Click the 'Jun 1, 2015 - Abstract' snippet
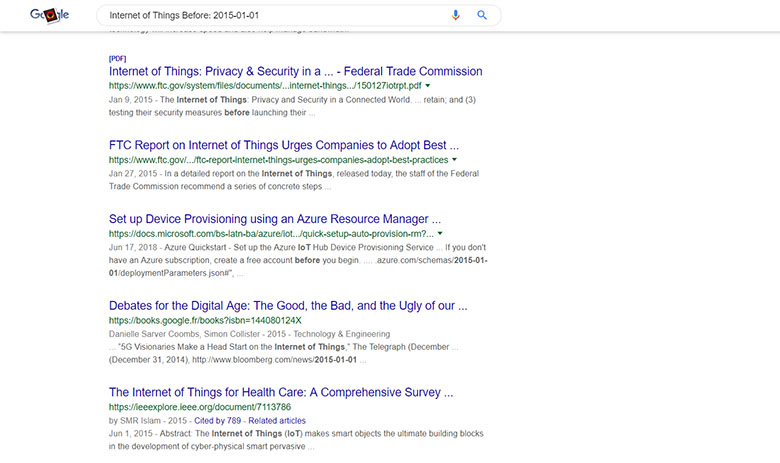The width and height of the screenshot is (780, 463). click(296, 440)
